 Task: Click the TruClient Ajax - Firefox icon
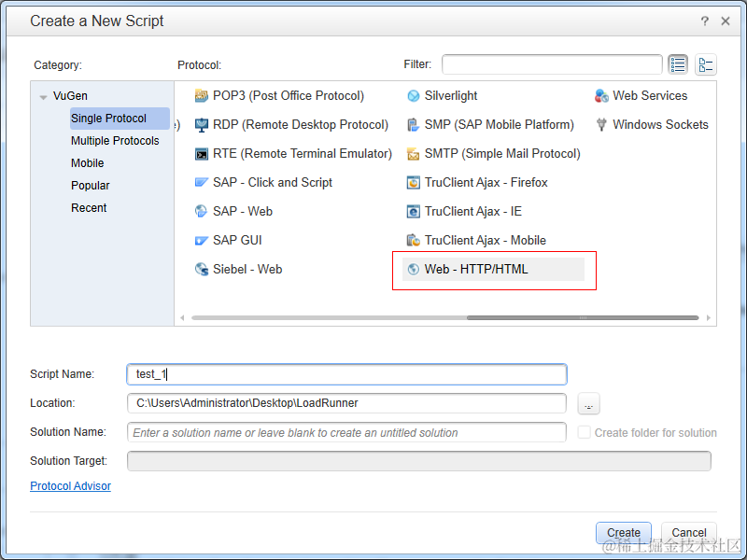coord(413,182)
